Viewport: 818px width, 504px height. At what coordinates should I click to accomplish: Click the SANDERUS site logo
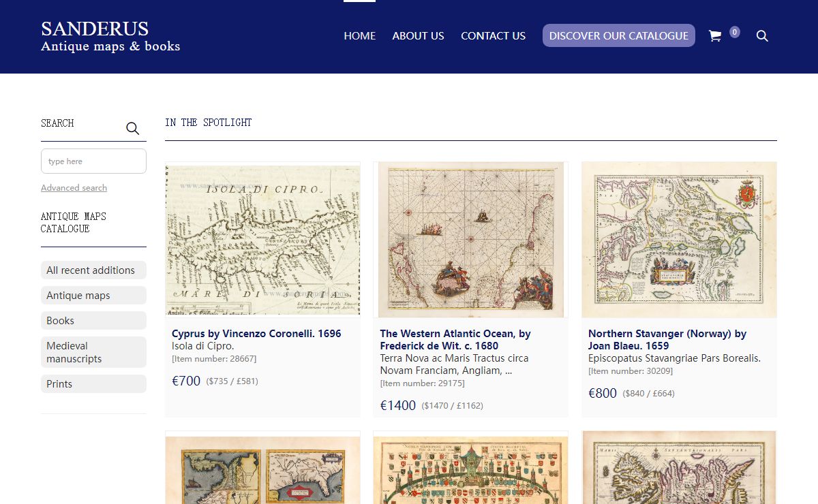pyautogui.click(x=95, y=29)
